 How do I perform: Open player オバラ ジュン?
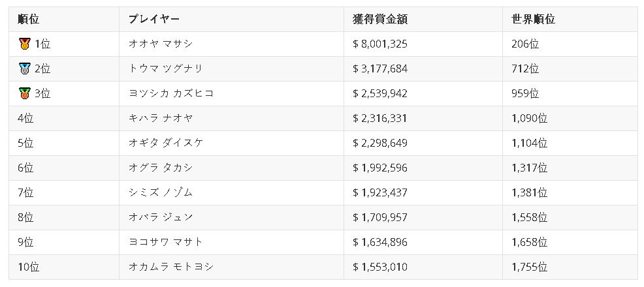click(x=161, y=218)
